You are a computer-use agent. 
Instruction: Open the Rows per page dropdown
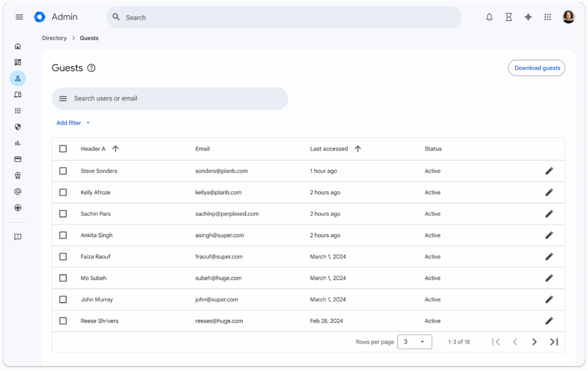point(414,342)
